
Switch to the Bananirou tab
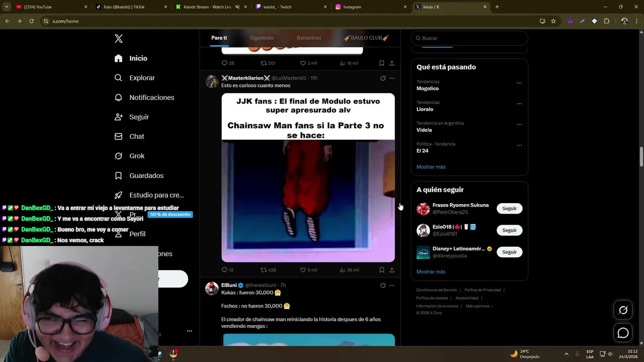point(309,38)
